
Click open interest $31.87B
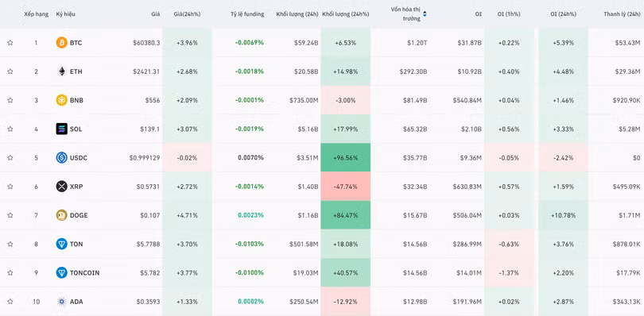470,43
